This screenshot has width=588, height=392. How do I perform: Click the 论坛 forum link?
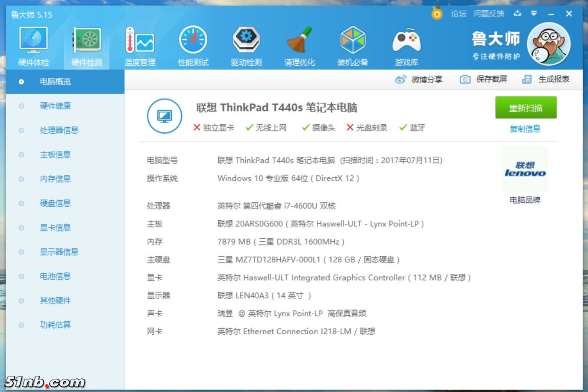(x=458, y=14)
